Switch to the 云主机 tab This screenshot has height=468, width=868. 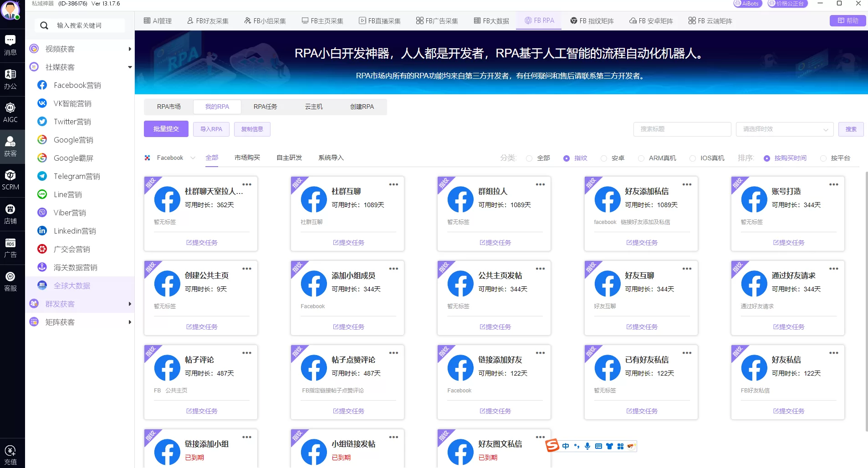tap(314, 107)
